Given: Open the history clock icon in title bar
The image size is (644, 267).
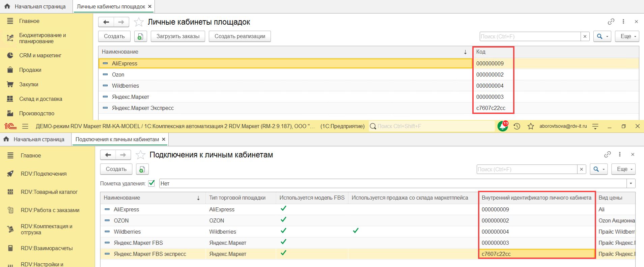Looking at the screenshot, I should click(517, 126).
